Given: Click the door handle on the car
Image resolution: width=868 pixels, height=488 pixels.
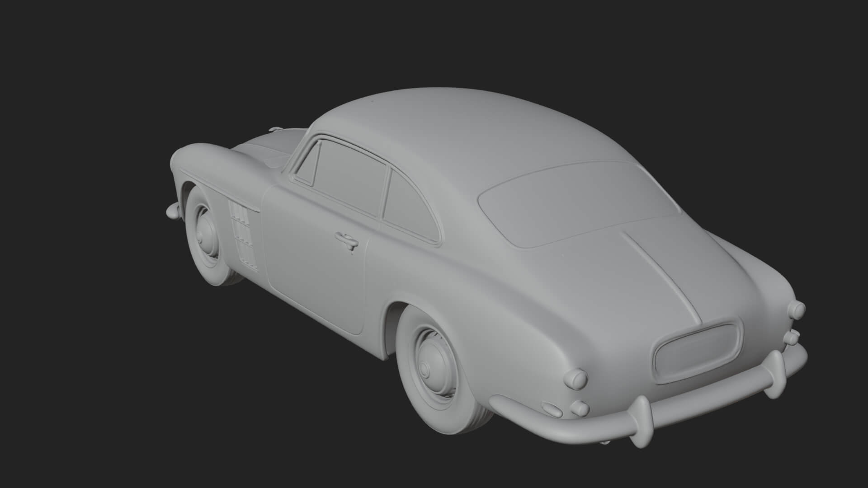Looking at the screenshot, I should click(x=347, y=240).
